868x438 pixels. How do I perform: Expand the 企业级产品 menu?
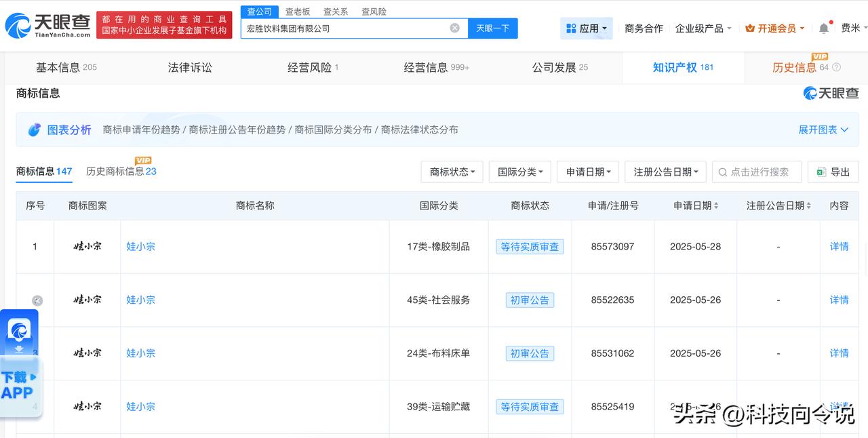(703, 28)
